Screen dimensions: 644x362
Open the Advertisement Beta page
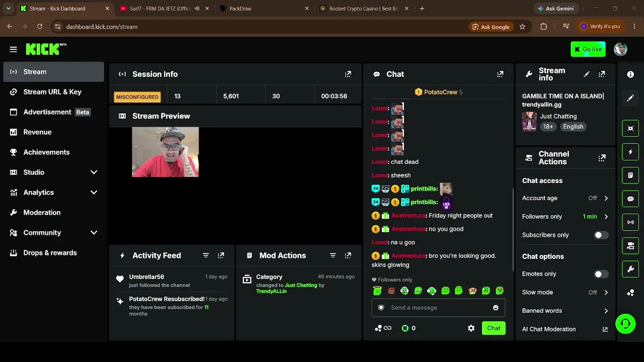pyautogui.click(x=53, y=112)
